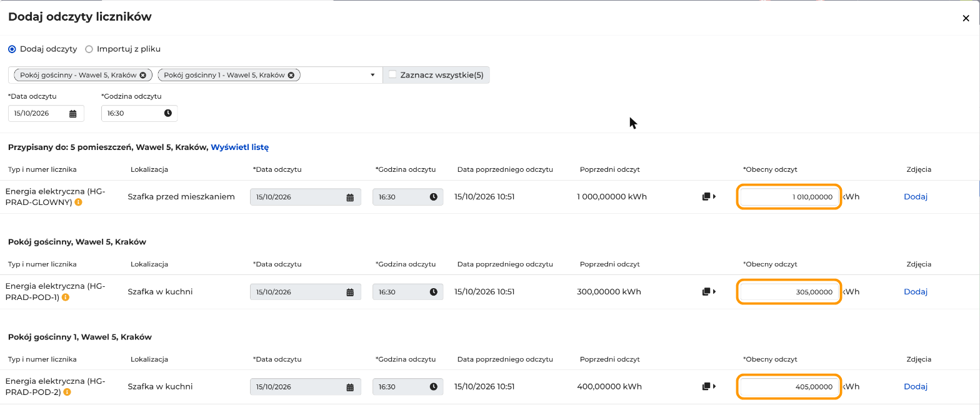
Task: Copy previous reading for HG-PRAD-POD-2 meter
Action: [709, 387]
